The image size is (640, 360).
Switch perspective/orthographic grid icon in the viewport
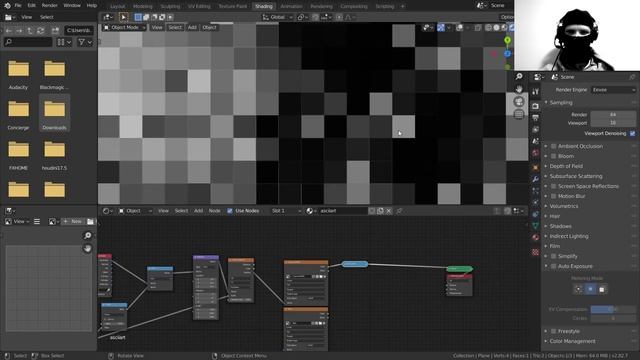[x=519, y=114]
